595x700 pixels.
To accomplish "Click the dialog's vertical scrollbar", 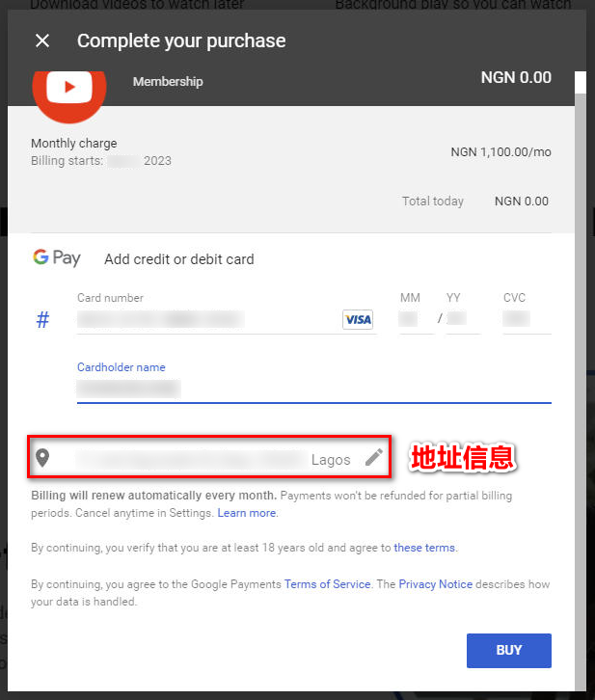I will [581, 381].
